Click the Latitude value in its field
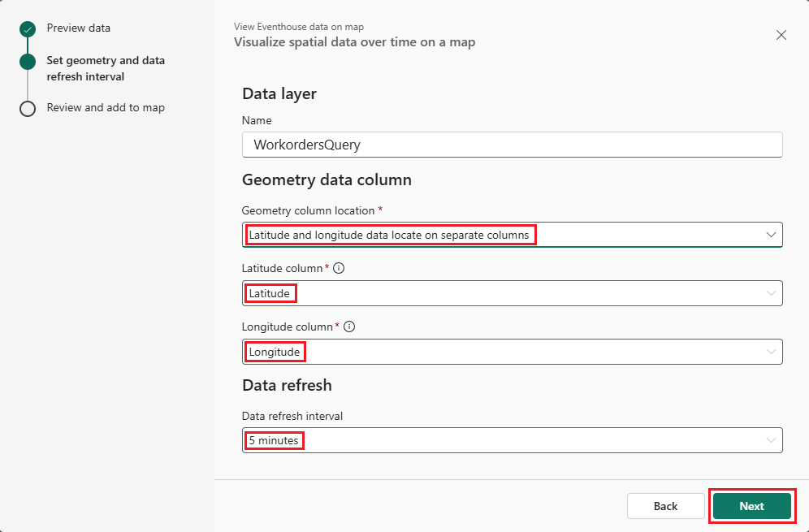The width and height of the screenshot is (809, 532). click(270, 292)
